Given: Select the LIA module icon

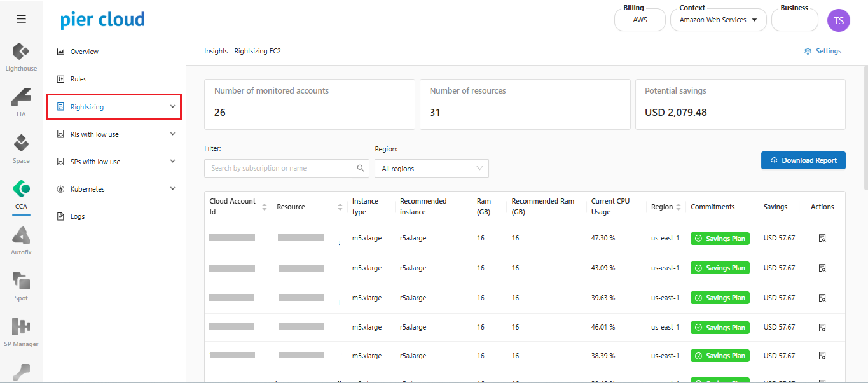Looking at the screenshot, I should 21,102.
